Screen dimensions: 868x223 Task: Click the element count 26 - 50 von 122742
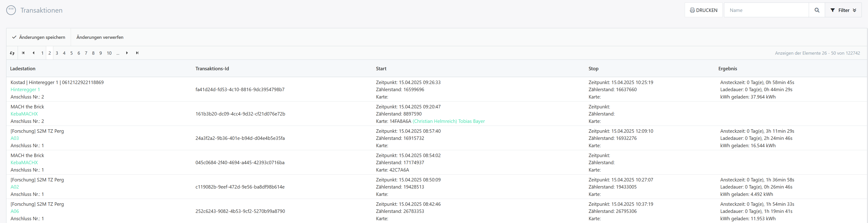(817, 53)
